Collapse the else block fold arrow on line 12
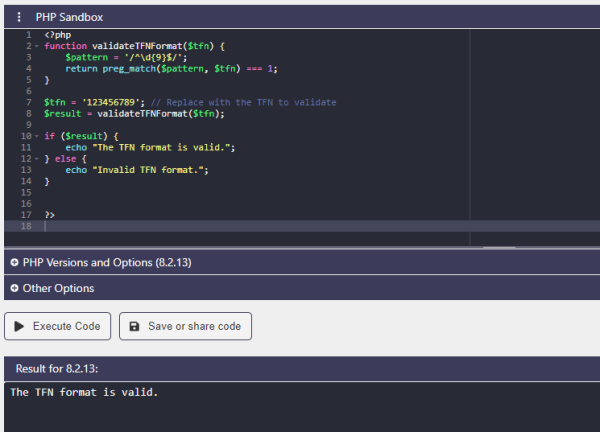 click(37, 159)
